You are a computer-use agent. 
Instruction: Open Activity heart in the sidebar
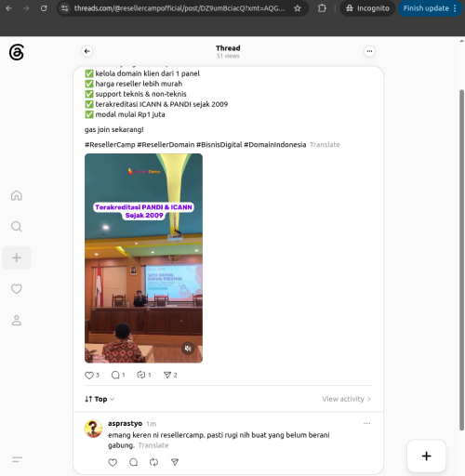pos(17,289)
